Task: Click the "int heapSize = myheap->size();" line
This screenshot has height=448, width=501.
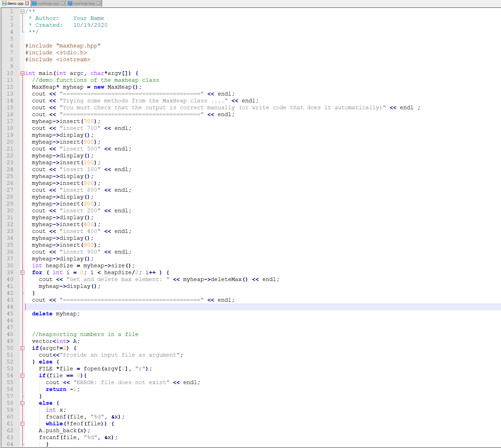Action: (84, 266)
